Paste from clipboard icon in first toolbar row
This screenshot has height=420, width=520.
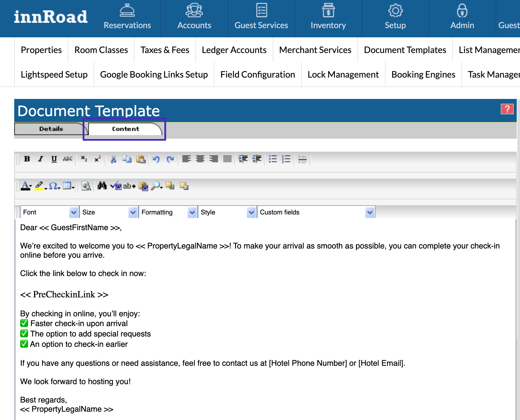[141, 159]
